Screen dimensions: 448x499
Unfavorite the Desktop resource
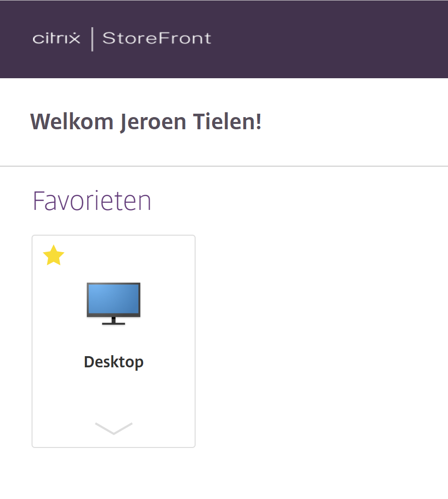pos(53,255)
